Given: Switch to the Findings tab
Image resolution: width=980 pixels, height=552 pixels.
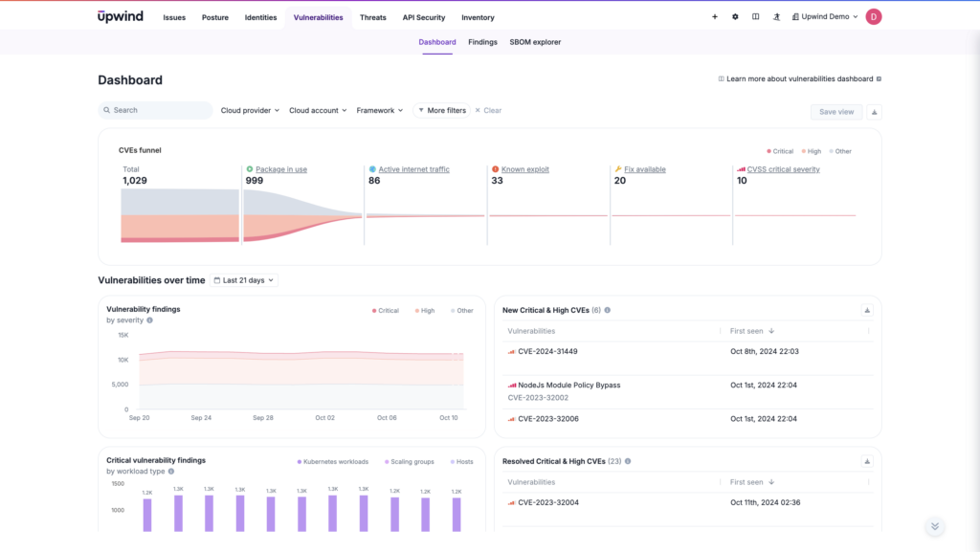Looking at the screenshot, I should (x=482, y=42).
